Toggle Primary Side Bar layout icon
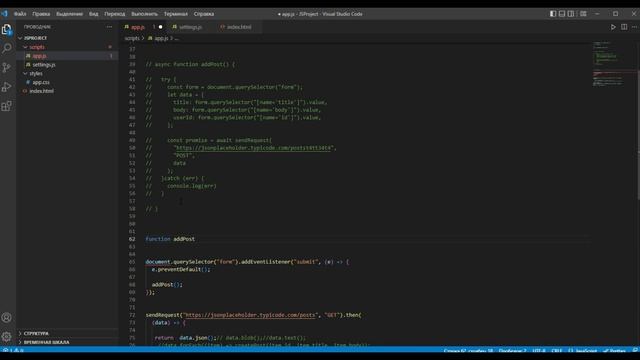Image resolution: width=640 pixels, height=360 pixels. click(x=553, y=13)
